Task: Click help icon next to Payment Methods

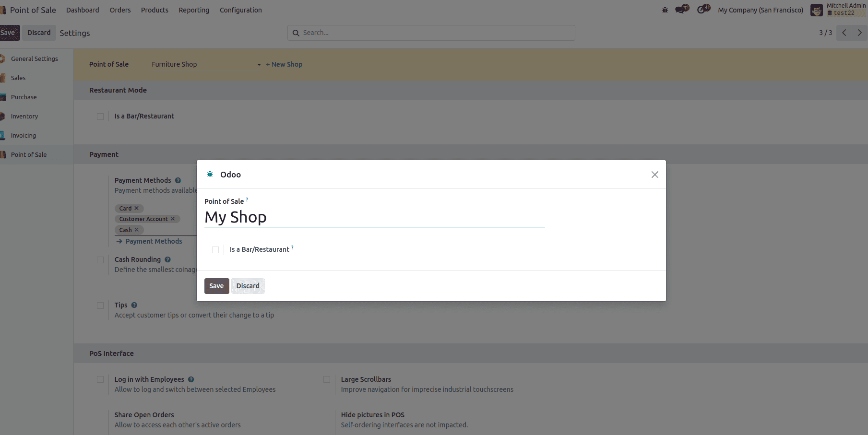Action: 178,181
